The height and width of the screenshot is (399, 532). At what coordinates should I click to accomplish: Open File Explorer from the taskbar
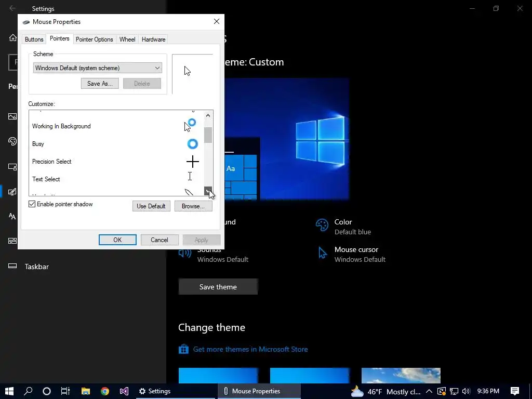click(x=86, y=391)
